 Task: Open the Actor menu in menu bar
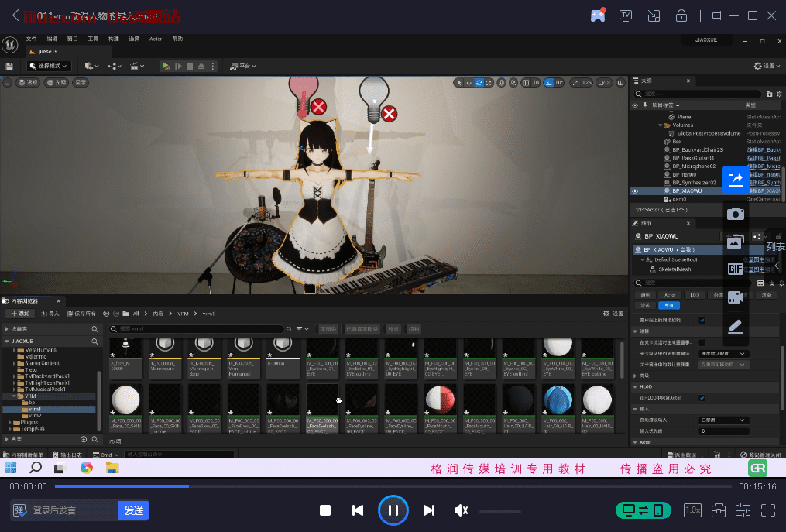156,39
